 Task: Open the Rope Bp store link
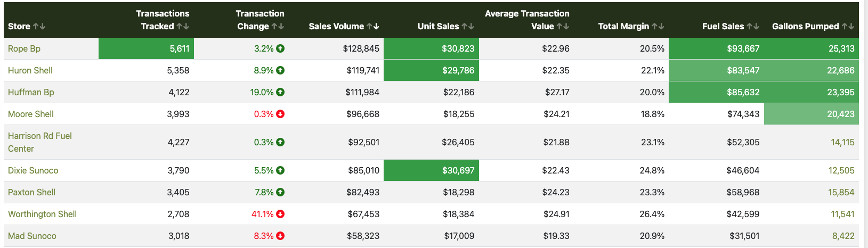(24, 48)
